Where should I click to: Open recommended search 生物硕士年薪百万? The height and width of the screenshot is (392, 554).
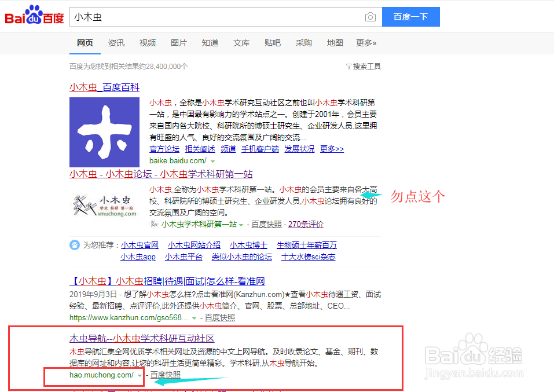(307, 245)
